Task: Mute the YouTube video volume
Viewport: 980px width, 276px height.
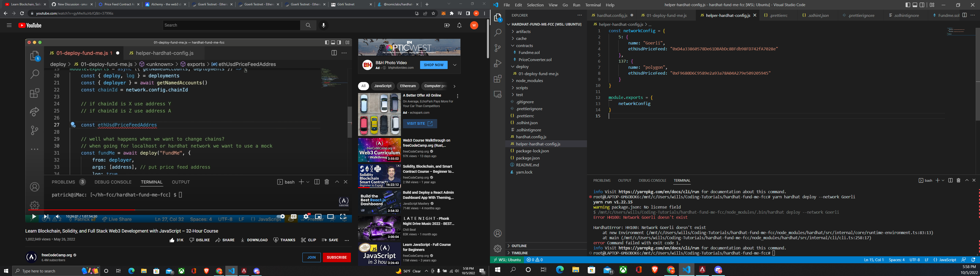Action: (x=57, y=216)
